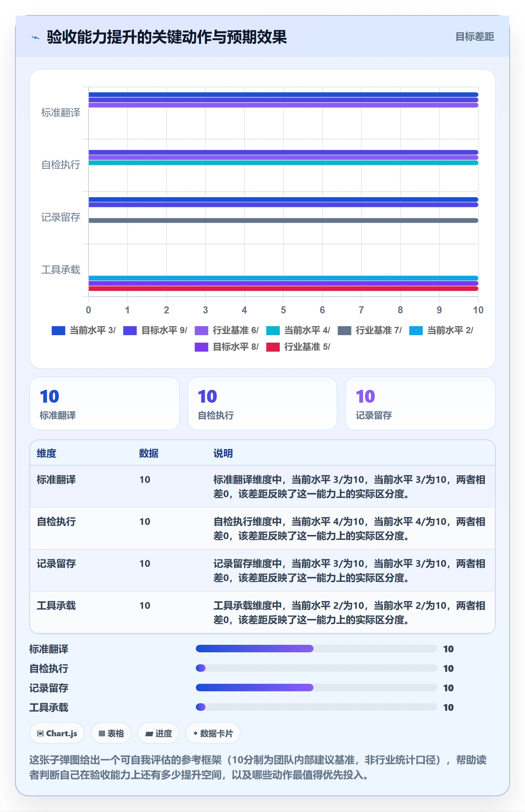Viewport: 525px width, 812px height.
Task: Click the Chart.js chip icon tag
Action: tap(57, 733)
